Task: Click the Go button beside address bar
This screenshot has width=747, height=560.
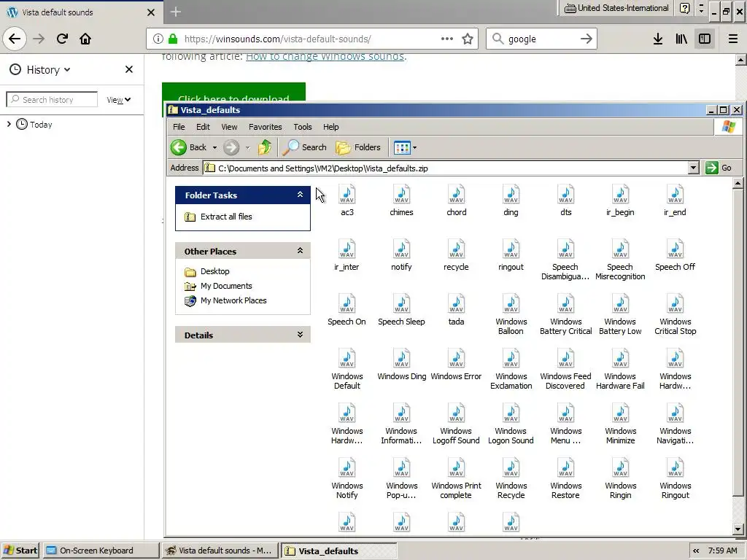Action: 719,168
